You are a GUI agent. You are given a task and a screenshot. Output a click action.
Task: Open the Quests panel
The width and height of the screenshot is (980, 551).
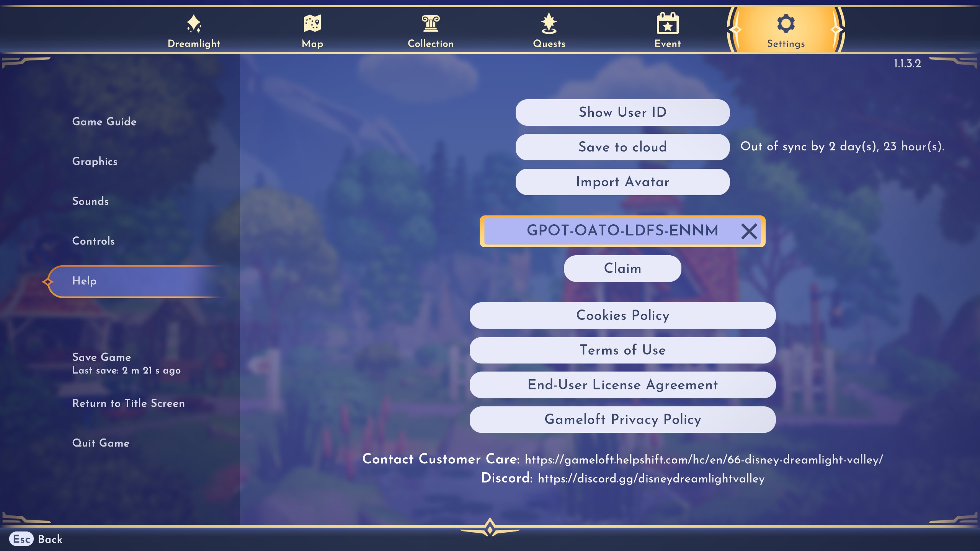tap(549, 31)
